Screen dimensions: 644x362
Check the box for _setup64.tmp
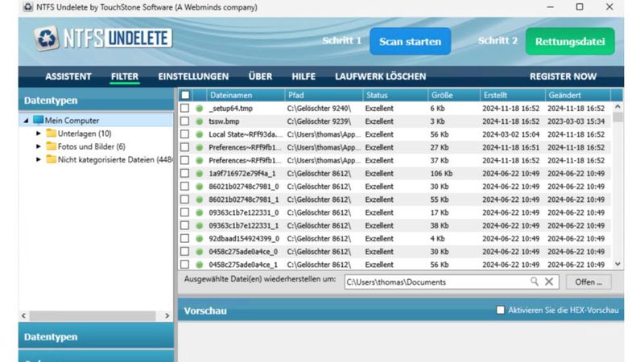click(x=185, y=108)
